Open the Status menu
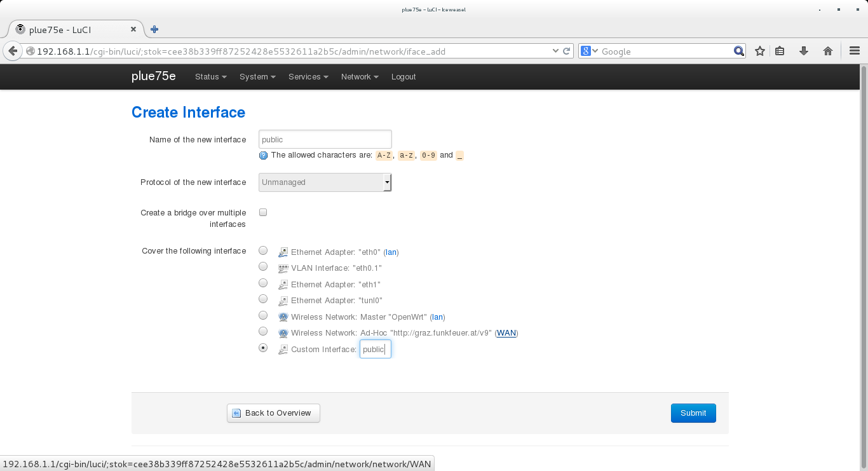Image resolution: width=868 pixels, height=471 pixels. 210,77
